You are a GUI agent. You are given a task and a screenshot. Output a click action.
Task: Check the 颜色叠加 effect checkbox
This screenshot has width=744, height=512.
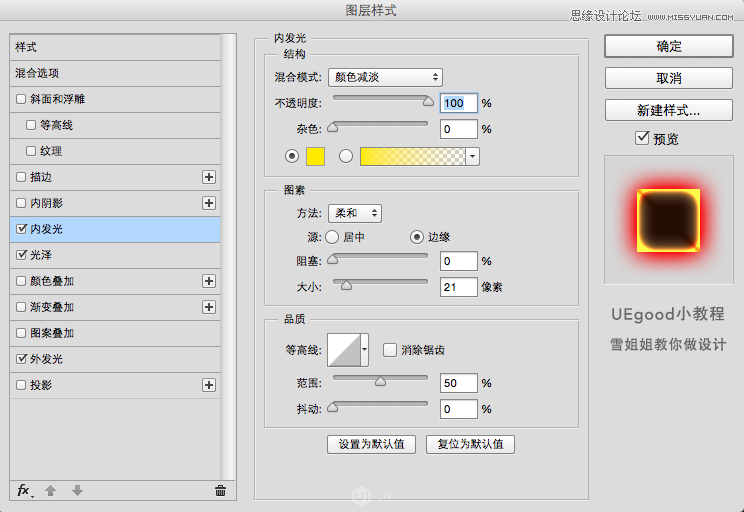click(21, 281)
